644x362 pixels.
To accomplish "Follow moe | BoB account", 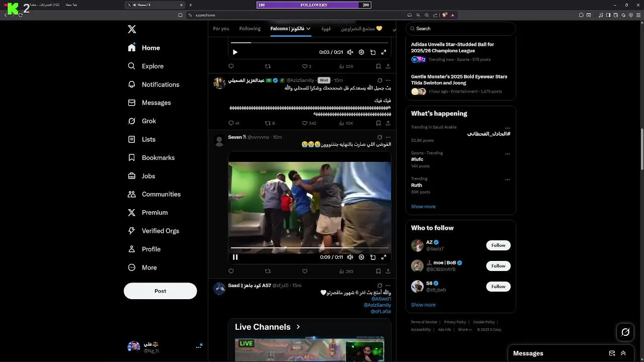I will pyautogui.click(x=498, y=266).
